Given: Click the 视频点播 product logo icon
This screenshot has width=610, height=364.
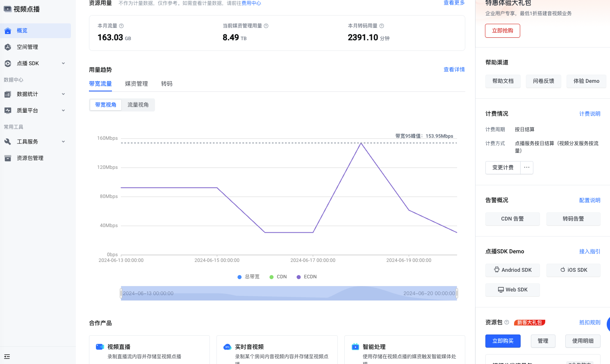Looking at the screenshot, I should [8, 9].
